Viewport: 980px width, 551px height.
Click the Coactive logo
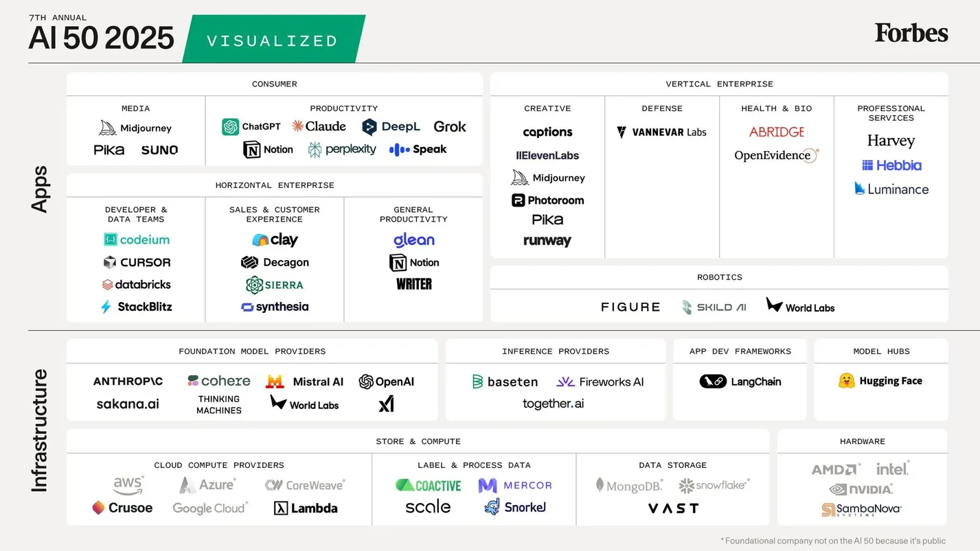pos(429,485)
